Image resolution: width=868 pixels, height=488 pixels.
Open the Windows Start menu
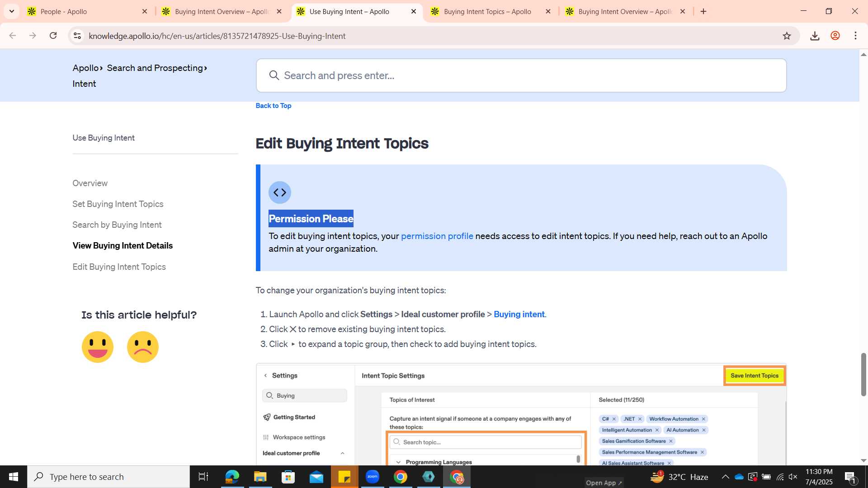tap(14, 477)
